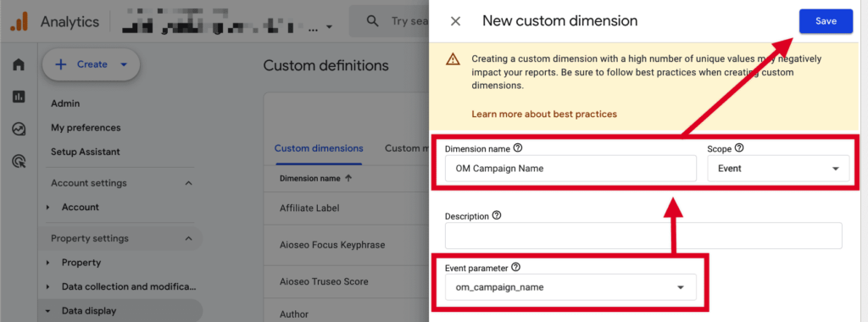Click the Google Analytics logo icon
Viewport: 868px width, 322px height.
click(19, 21)
